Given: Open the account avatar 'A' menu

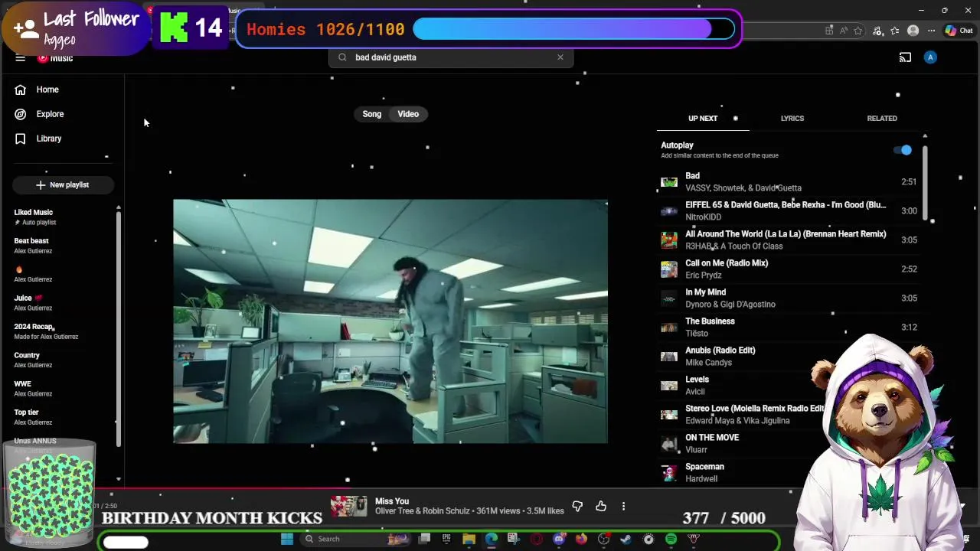Looking at the screenshot, I should point(930,57).
